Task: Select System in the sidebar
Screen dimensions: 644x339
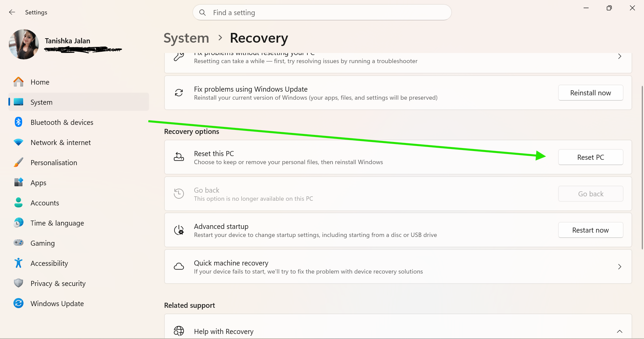Action: click(x=79, y=102)
